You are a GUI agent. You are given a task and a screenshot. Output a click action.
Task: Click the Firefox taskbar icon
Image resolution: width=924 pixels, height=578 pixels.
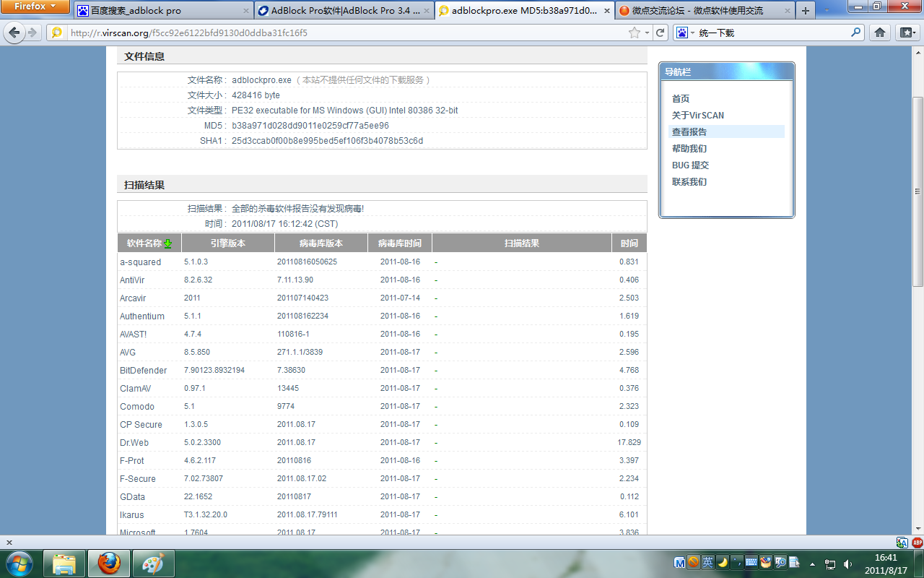(109, 564)
